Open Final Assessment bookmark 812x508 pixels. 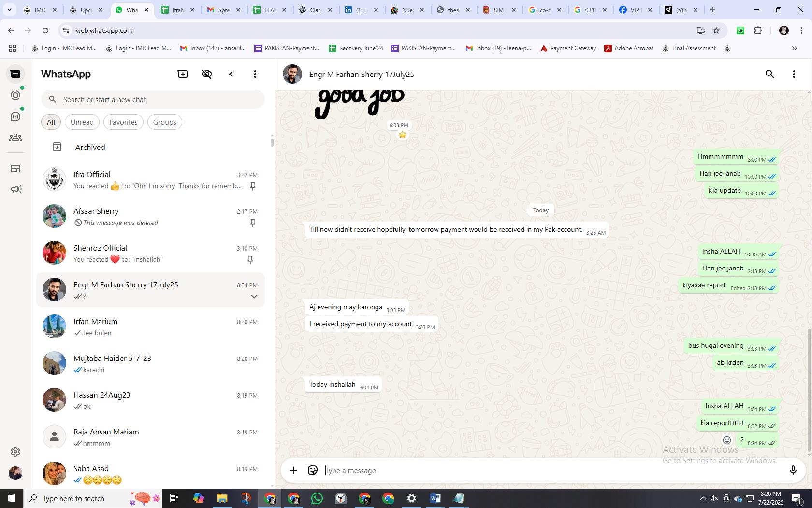point(689,48)
